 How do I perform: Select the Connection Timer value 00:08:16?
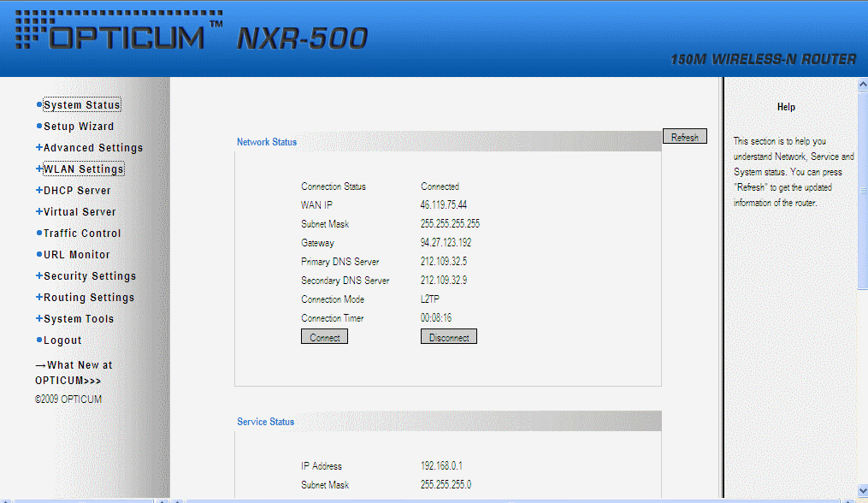[x=435, y=318]
